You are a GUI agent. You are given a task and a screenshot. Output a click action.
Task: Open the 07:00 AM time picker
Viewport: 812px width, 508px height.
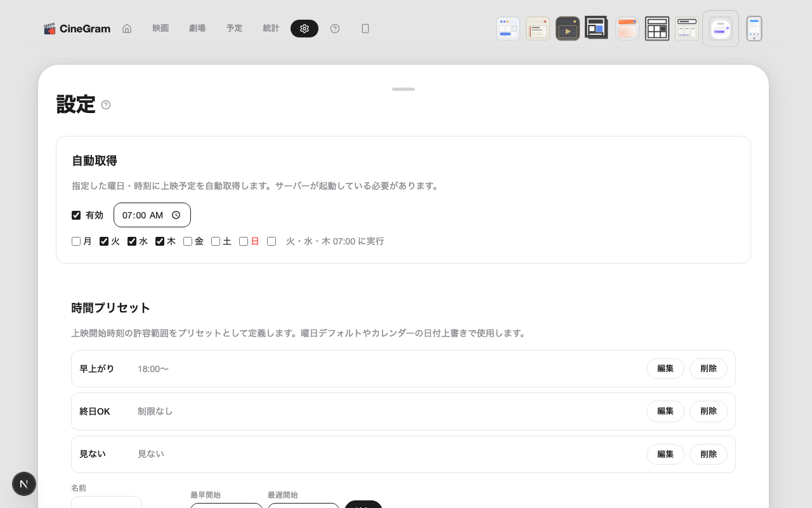[152, 215]
